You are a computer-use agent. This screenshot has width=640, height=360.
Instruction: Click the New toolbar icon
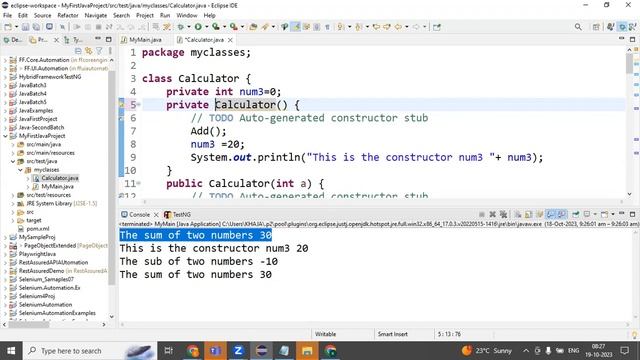[8, 27]
